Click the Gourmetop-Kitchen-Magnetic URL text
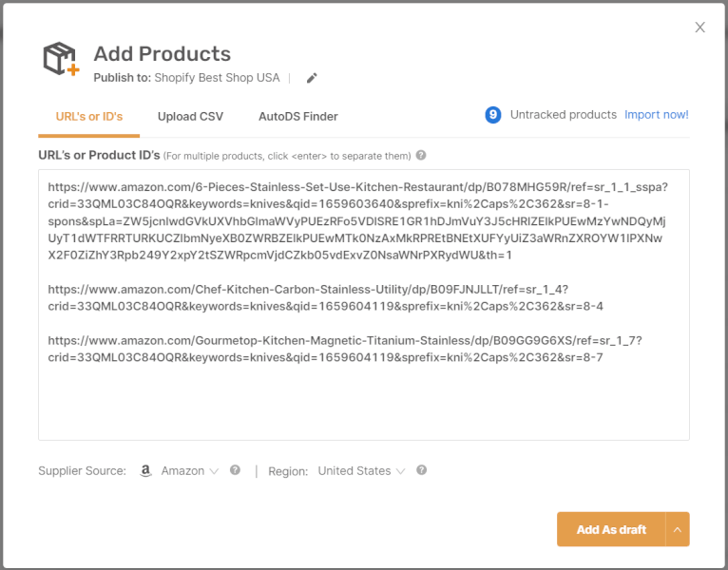728x570 pixels. tap(345, 349)
